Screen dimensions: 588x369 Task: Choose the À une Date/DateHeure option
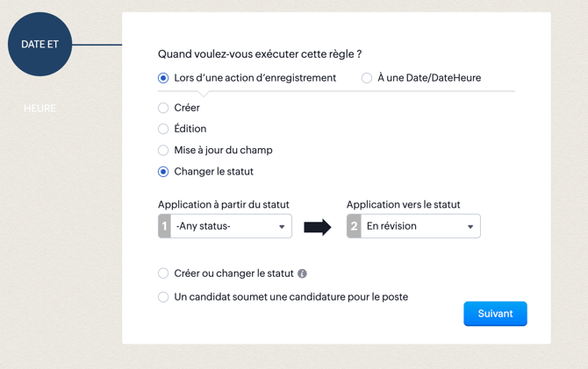click(x=367, y=78)
